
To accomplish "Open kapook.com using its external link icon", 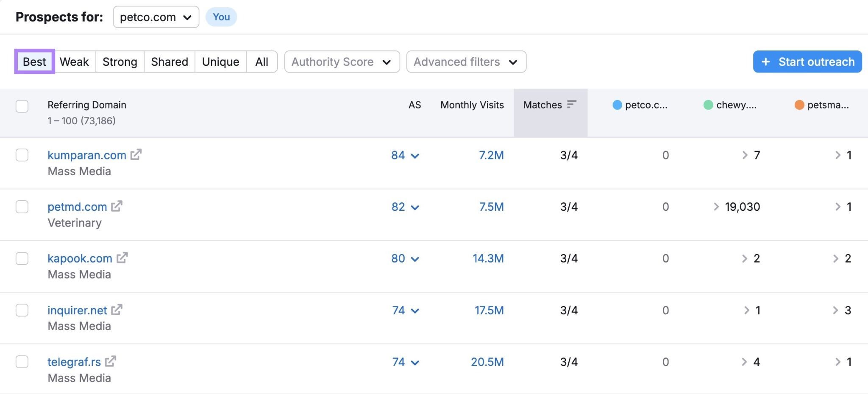I will tap(122, 258).
